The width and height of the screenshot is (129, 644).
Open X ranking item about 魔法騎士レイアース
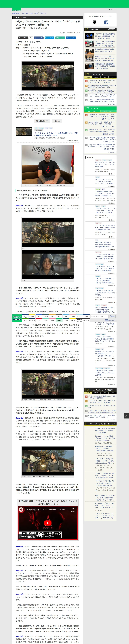pyautogui.click(x=102, y=115)
